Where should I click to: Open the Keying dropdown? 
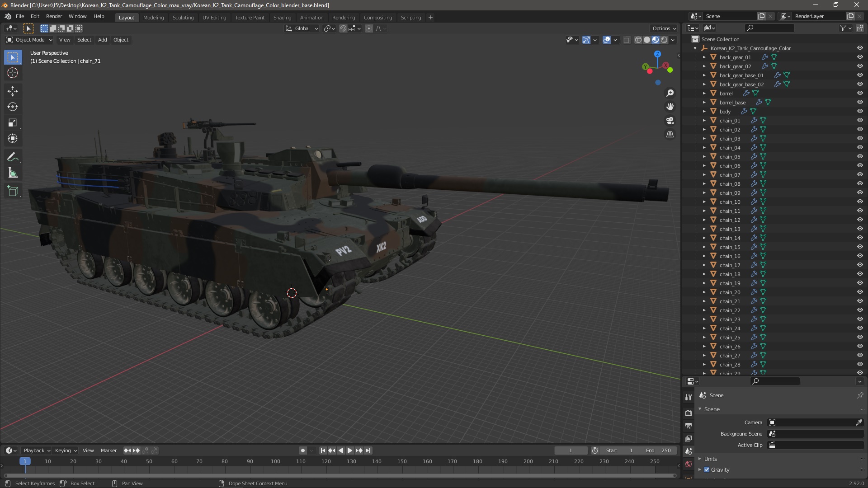point(66,450)
